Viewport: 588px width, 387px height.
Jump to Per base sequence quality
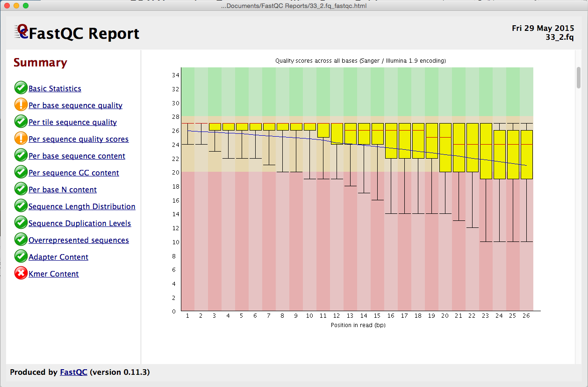(75, 105)
